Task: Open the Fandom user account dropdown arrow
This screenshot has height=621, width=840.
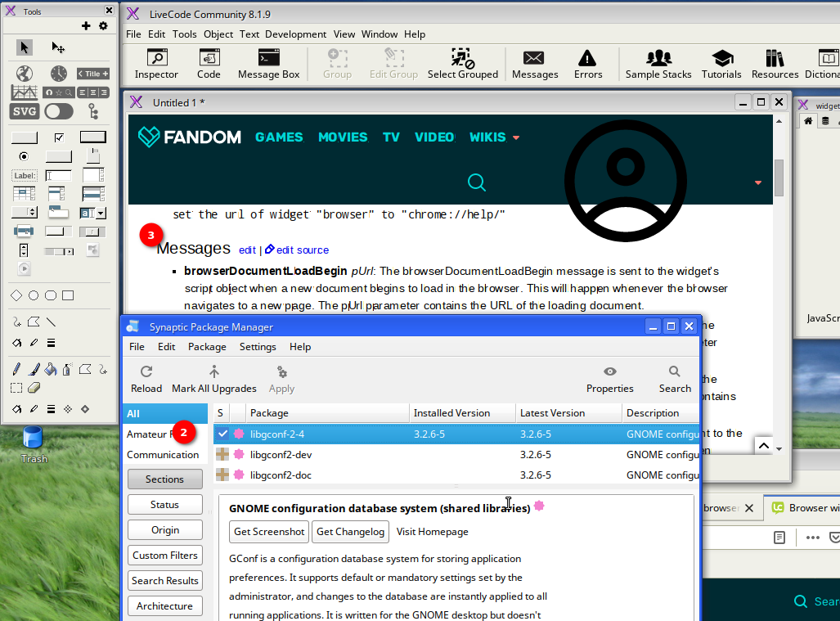Action: tap(758, 182)
